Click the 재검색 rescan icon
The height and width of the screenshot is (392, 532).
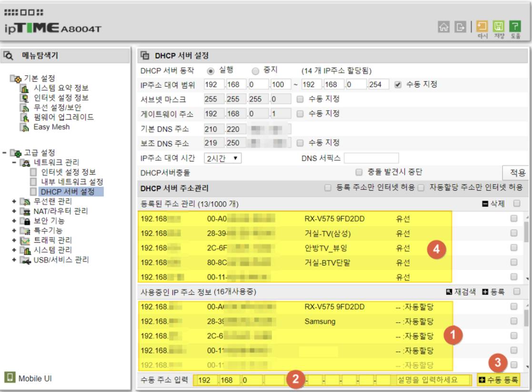point(448,291)
